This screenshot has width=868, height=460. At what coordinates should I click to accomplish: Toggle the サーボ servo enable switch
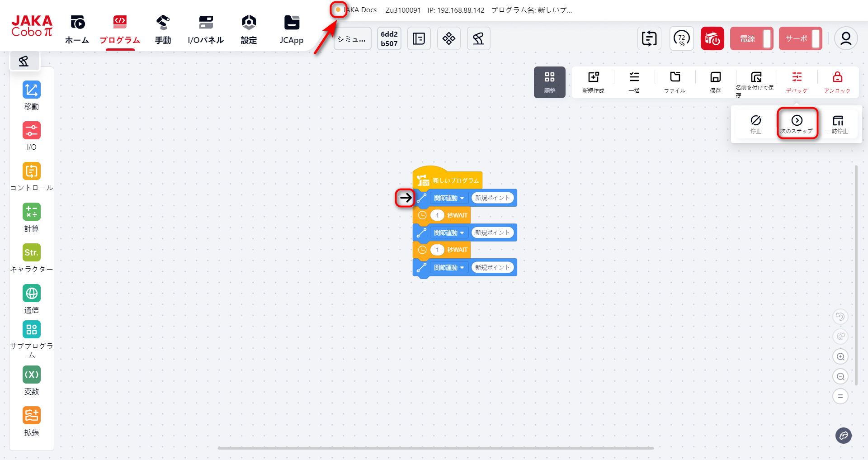pyautogui.click(x=800, y=38)
